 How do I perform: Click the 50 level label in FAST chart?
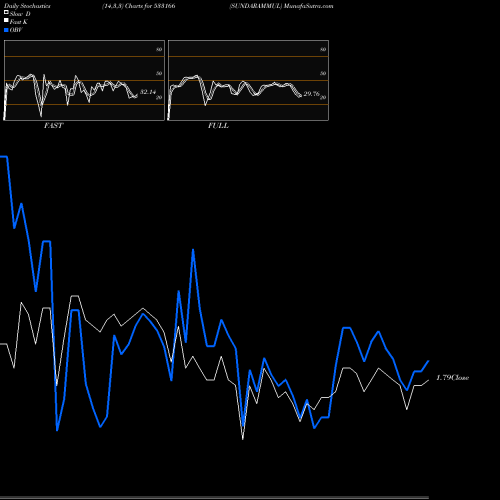159,73
